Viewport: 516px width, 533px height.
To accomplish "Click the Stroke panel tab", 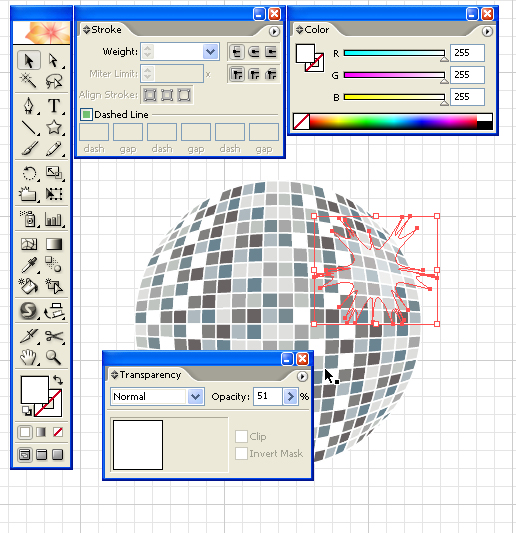I will coord(106,30).
